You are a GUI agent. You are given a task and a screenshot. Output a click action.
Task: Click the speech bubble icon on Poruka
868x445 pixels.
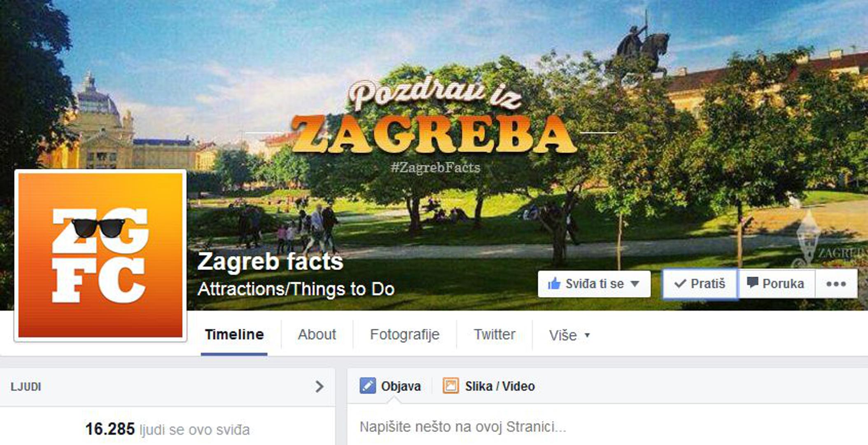(x=752, y=283)
